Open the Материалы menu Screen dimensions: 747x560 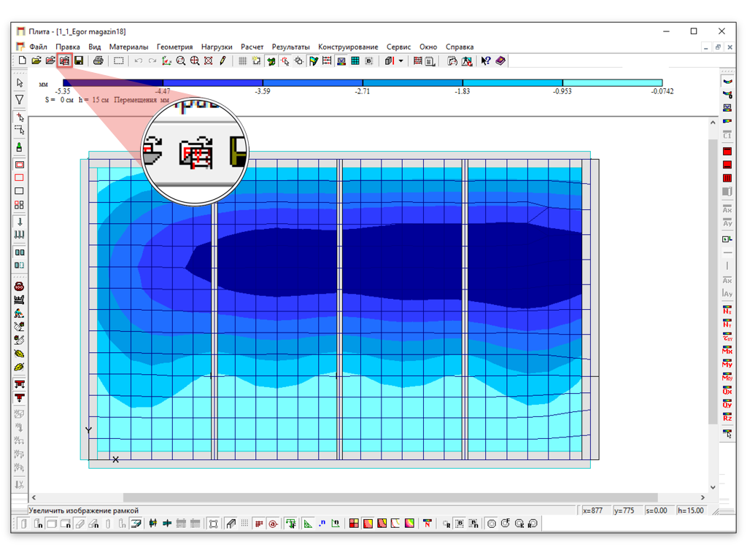point(128,47)
